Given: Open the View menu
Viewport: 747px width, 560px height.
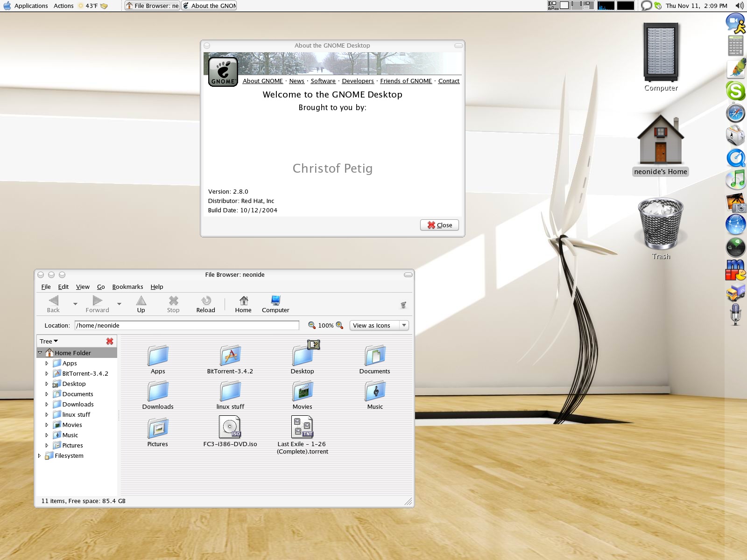Looking at the screenshot, I should coord(83,287).
